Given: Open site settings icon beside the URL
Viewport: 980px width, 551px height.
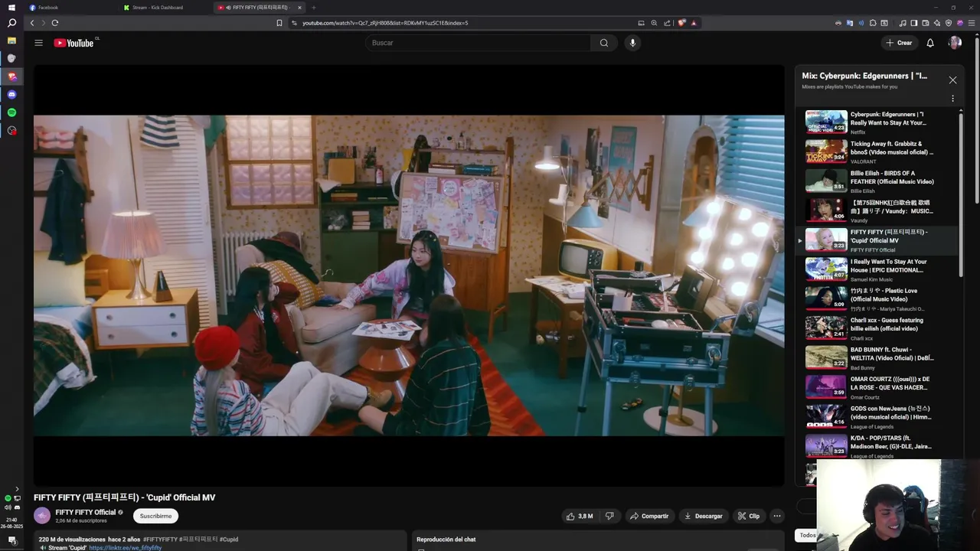Looking at the screenshot, I should click(295, 23).
